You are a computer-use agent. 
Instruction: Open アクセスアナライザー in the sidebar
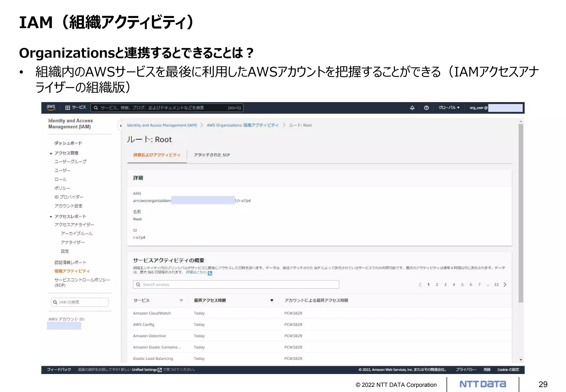(x=74, y=224)
